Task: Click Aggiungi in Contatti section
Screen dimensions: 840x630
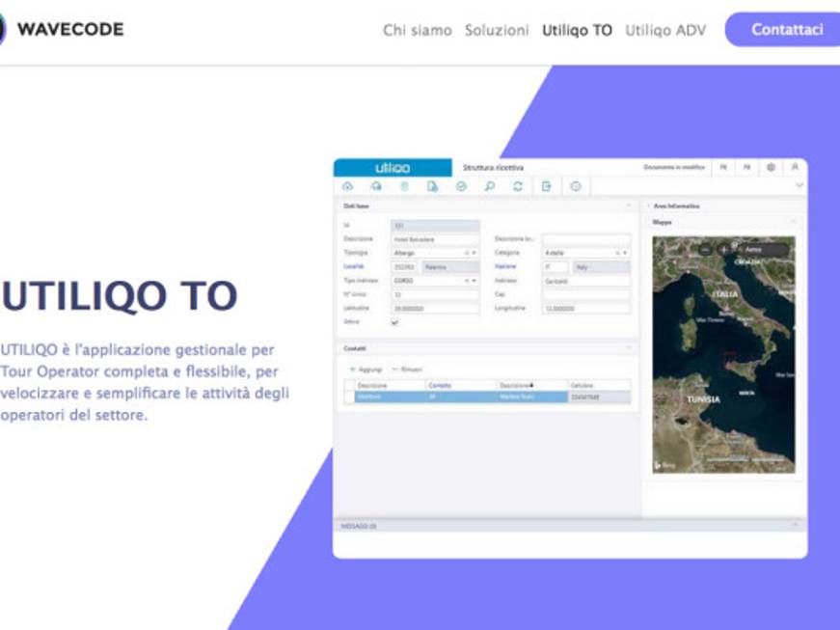Action: click(366, 370)
